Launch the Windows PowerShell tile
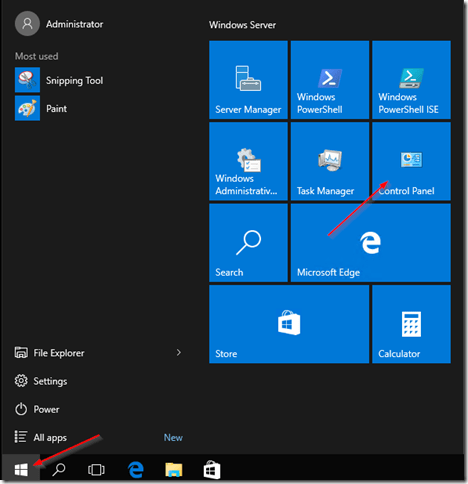The height and width of the screenshot is (484, 468). tap(330, 80)
